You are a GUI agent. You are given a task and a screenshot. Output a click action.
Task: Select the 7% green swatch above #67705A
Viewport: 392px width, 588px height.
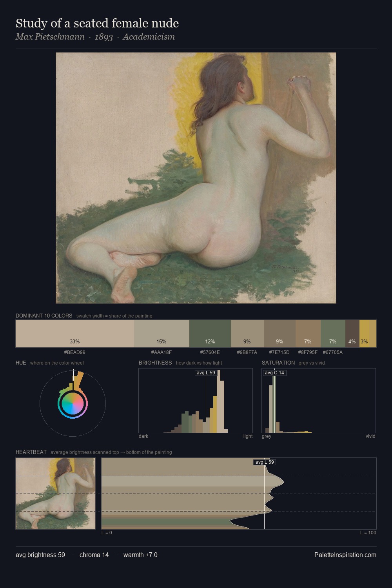(333, 334)
